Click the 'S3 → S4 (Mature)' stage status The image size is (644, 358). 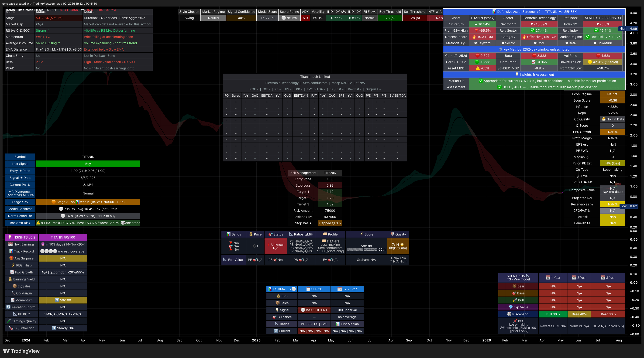tap(49, 18)
